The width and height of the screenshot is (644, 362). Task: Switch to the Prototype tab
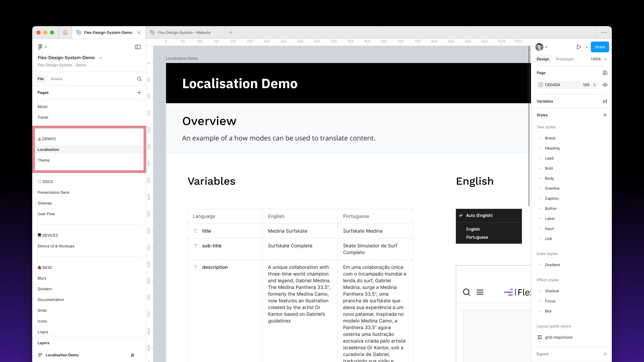click(564, 59)
